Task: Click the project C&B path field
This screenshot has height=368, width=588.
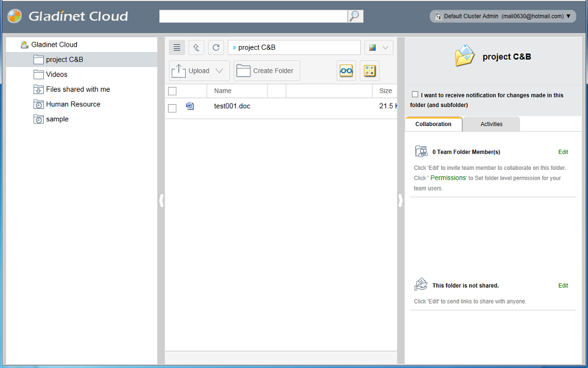Action: [x=294, y=48]
